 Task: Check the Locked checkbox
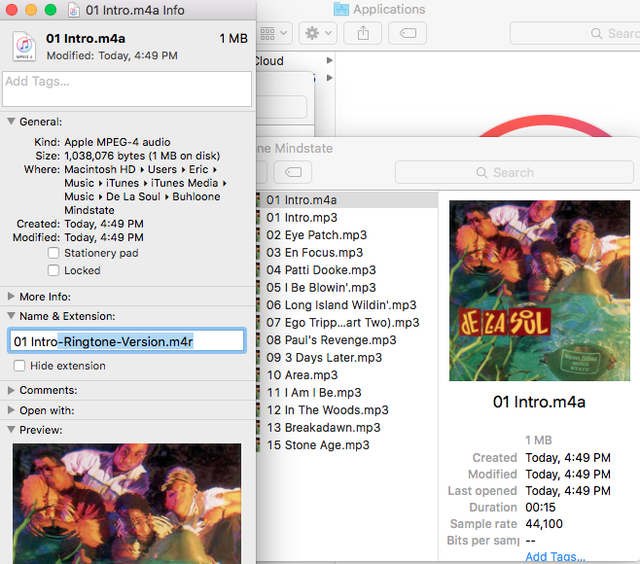click(54, 270)
